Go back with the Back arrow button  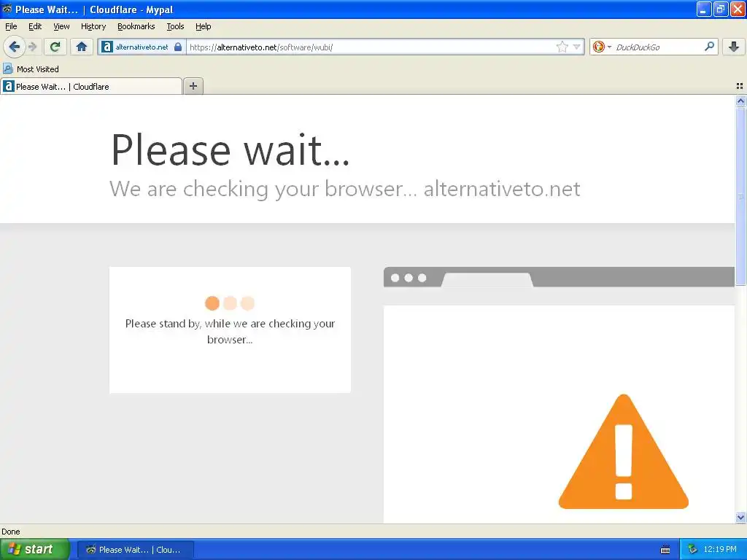(15, 47)
